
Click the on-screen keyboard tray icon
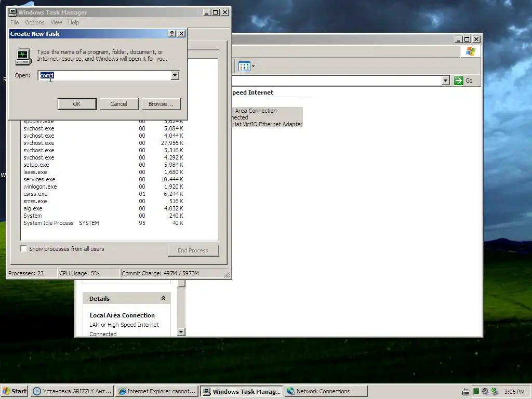(466, 392)
